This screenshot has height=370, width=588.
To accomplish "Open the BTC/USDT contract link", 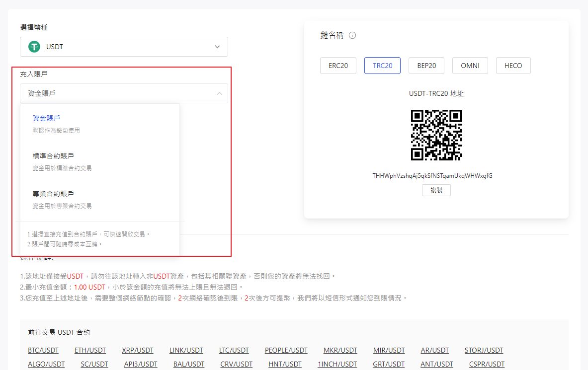I will 43,350.
